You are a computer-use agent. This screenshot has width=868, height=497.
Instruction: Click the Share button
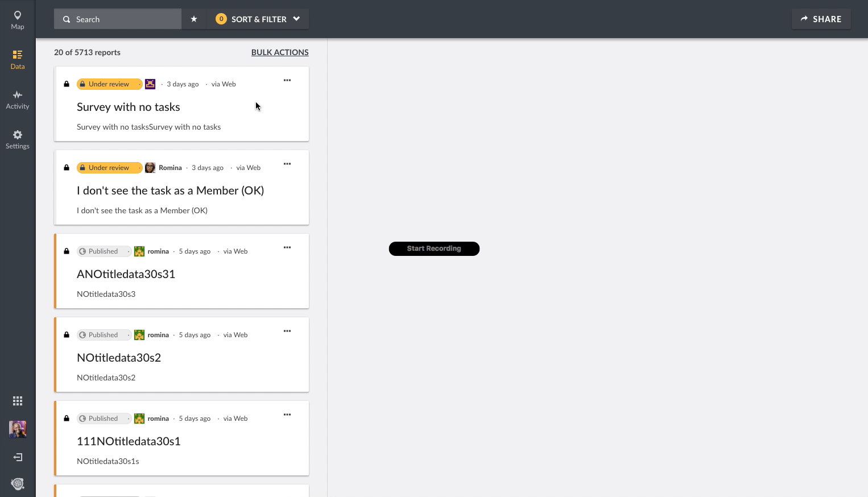(821, 19)
